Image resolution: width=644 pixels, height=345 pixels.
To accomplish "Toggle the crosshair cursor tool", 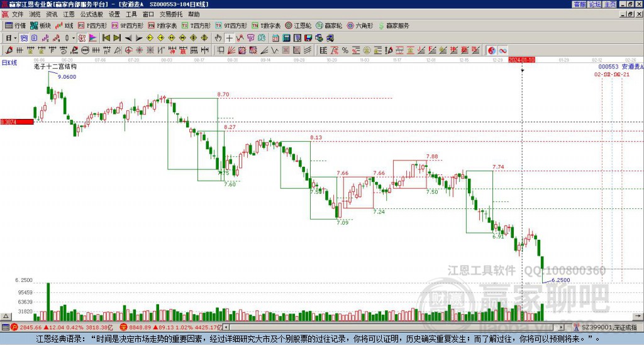I will 229,38.
